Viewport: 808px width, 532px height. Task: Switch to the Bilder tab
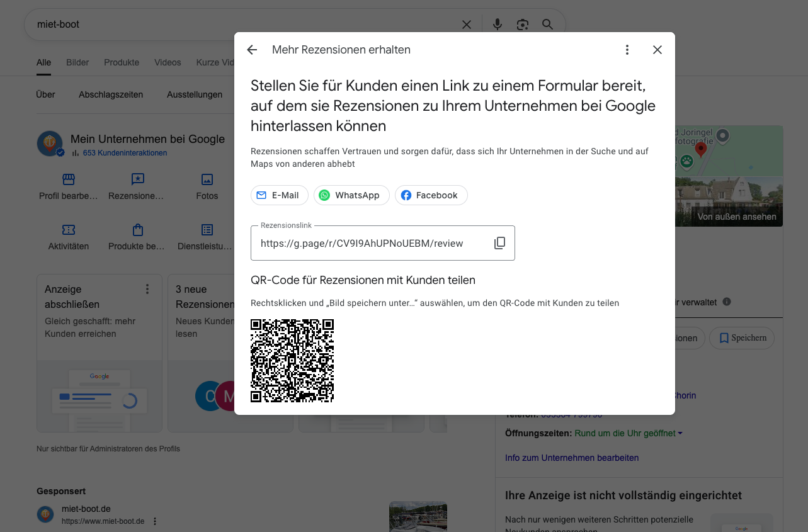click(77, 62)
